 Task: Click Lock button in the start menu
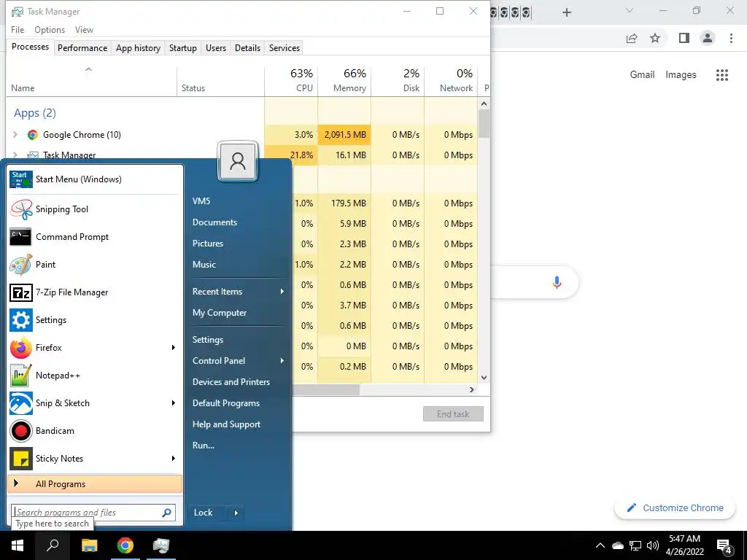pos(208,513)
